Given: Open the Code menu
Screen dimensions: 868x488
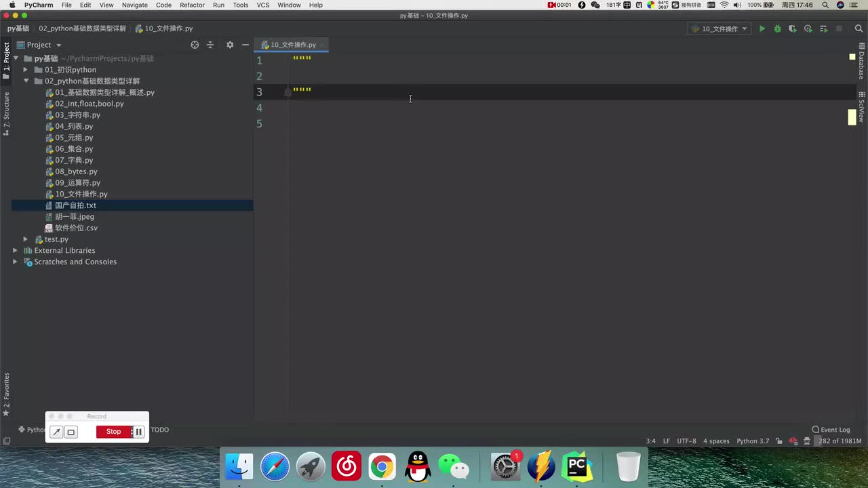Looking at the screenshot, I should click(163, 5).
